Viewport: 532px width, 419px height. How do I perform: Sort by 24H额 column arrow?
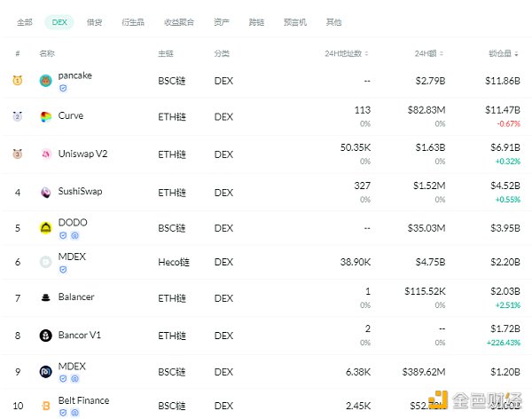(x=442, y=54)
